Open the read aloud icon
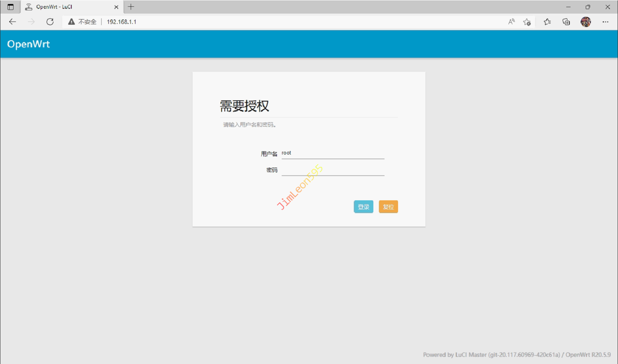 [x=511, y=22]
